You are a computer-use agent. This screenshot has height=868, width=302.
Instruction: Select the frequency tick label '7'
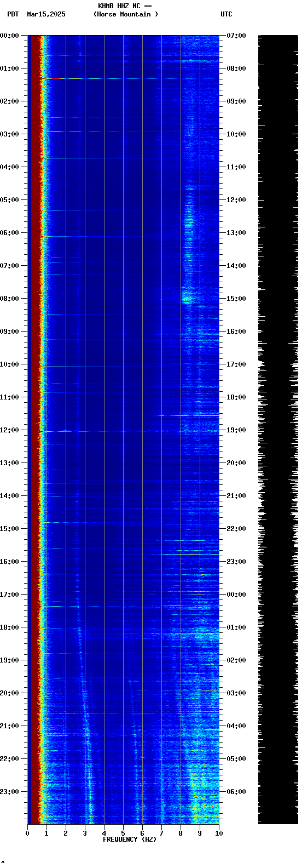click(x=161, y=833)
